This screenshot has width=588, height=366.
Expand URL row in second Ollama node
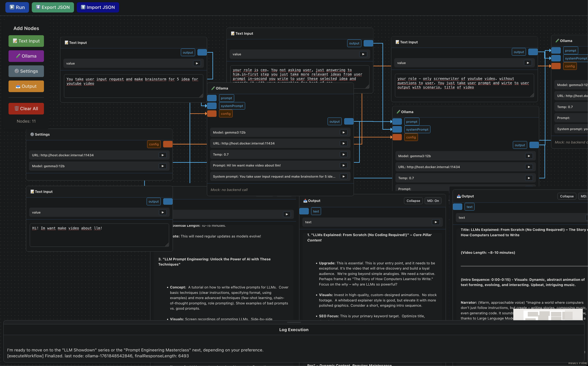[x=529, y=167]
